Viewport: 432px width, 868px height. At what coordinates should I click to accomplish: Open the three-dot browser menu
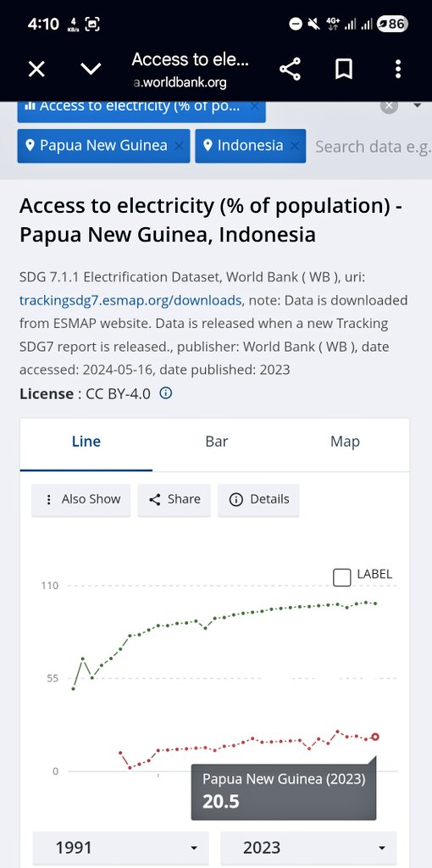398,70
